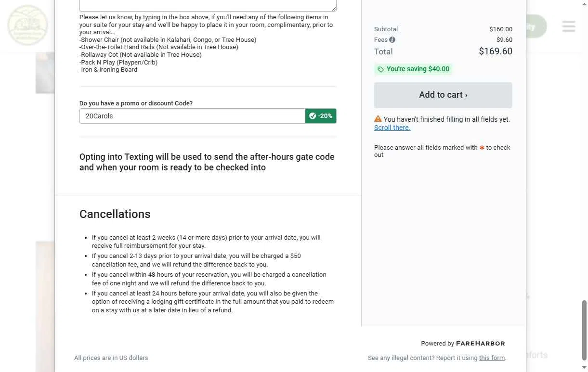Click inside the special requests text box
The image size is (588, 372).
pyautogui.click(x=208, y=5)
